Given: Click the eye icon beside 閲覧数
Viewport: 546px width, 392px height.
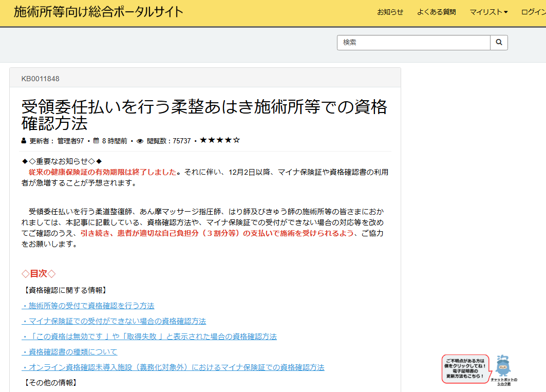Looking at the screenshot, I should (x=140, y=141).
